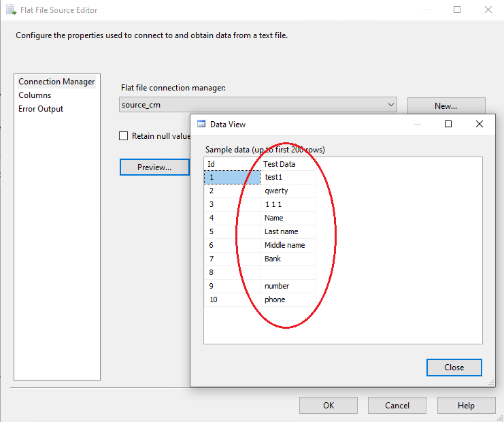504x422 pixels.
Task: Close the Data View window with X
Action: coord(480,124)
